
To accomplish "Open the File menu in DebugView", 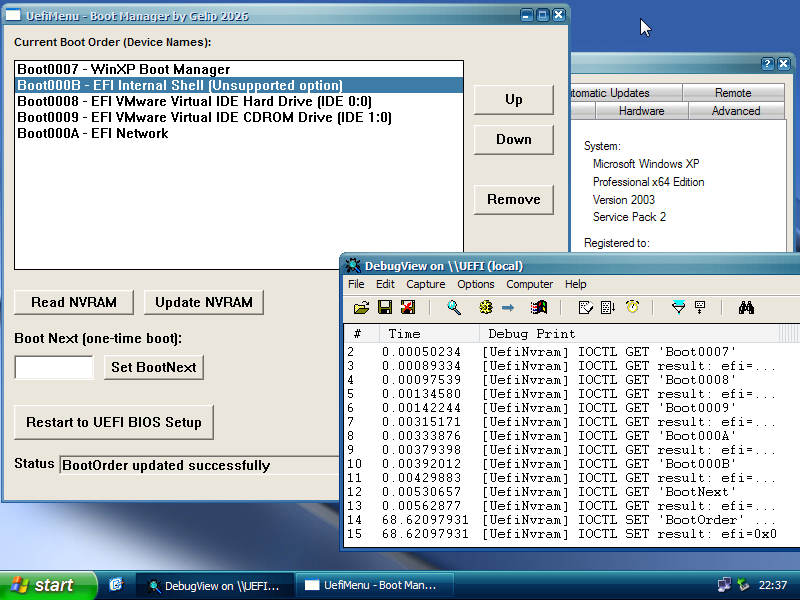I will 356,284.
